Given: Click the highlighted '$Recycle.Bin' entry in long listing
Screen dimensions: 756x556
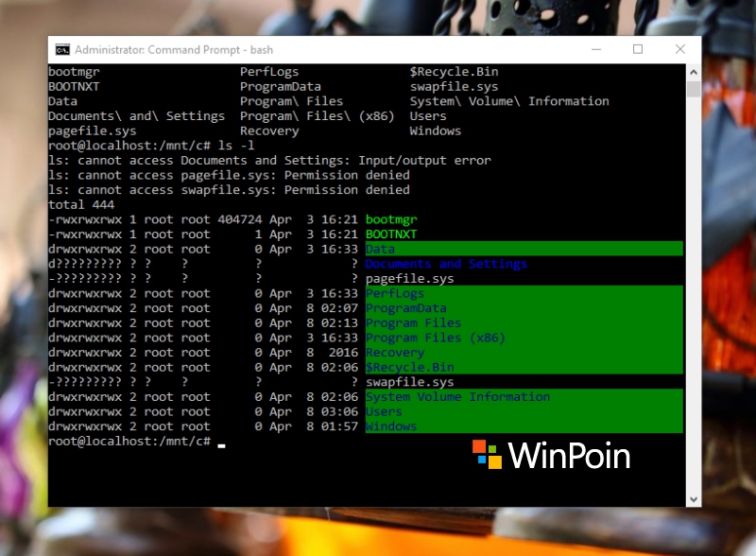Looking at the screenshot, I should click(x=409, y=367).
